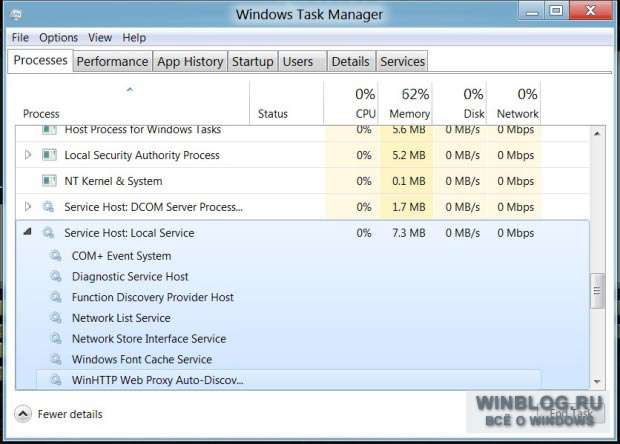Viewport: 620px width, 444px height.
Task: Click the Task Manager title bar icon
Action: tap(16, 15)
